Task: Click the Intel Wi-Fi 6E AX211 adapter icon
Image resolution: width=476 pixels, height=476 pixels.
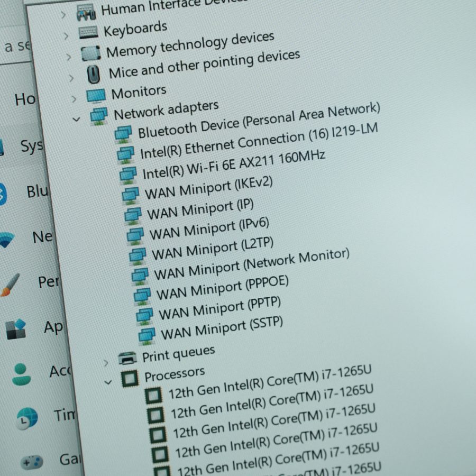Action: (x=128, y=176)
